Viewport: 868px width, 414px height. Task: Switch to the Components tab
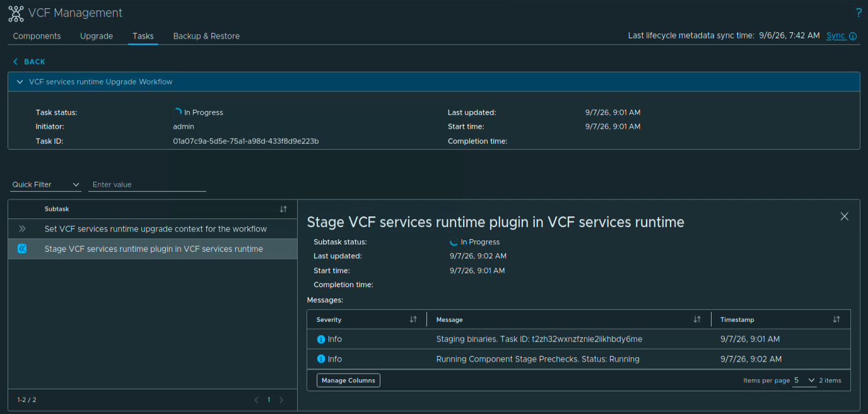37,36
